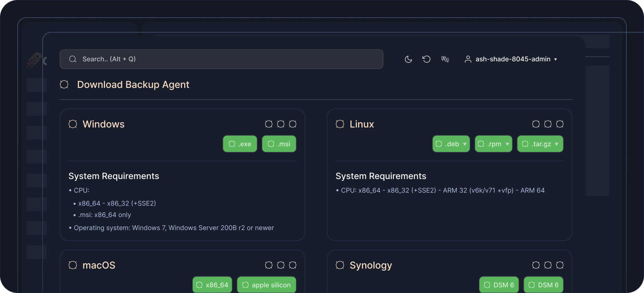Click the icon left of the macOS title
This screenshot has width=644, height=293.
tap(73, 265)
